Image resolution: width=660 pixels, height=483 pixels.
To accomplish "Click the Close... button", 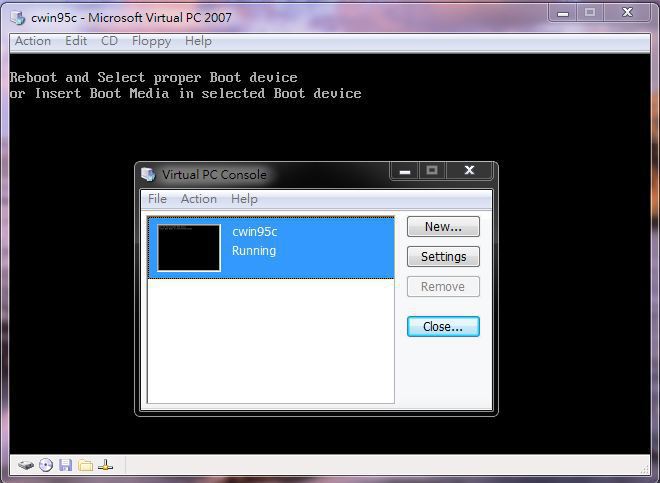I will tap(443, 327).
